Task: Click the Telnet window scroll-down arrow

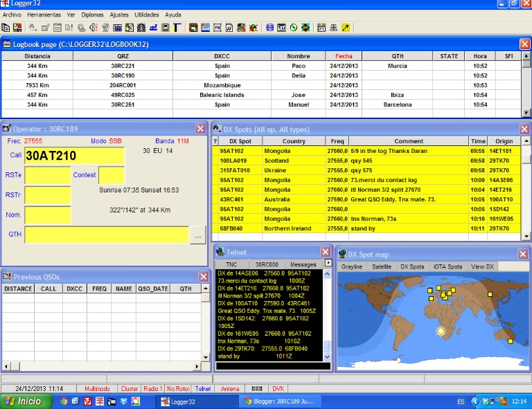Action: tap(327, 356)
